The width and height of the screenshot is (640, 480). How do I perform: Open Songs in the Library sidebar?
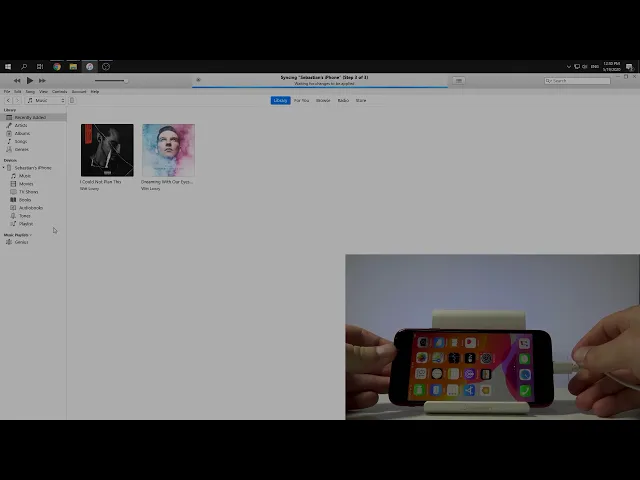click(x=20, y=141)
